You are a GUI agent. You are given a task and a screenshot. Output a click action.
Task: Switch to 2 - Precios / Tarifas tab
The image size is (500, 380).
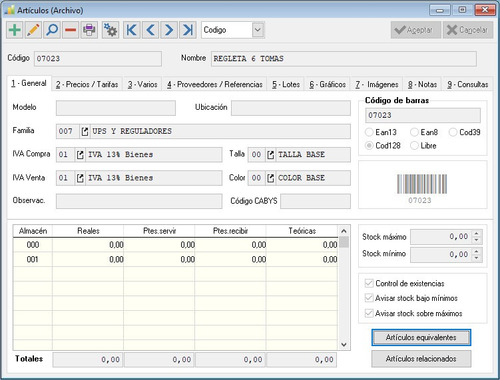tap(87, 85)
